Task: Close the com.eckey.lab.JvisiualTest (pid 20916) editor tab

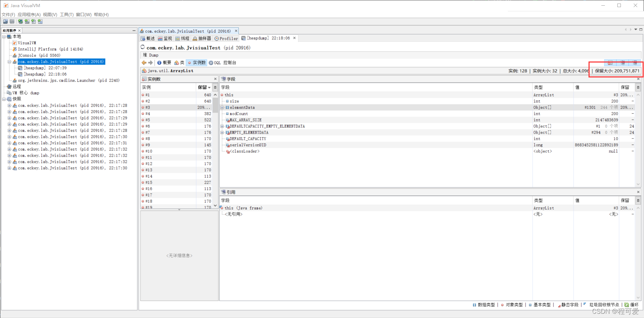Action: tap(236, 31)
